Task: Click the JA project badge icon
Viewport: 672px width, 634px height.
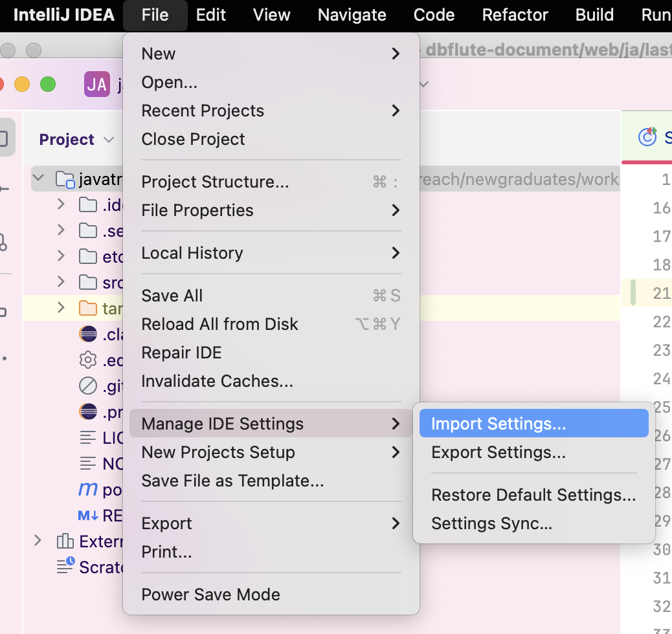Action: (x=97, y=84)
